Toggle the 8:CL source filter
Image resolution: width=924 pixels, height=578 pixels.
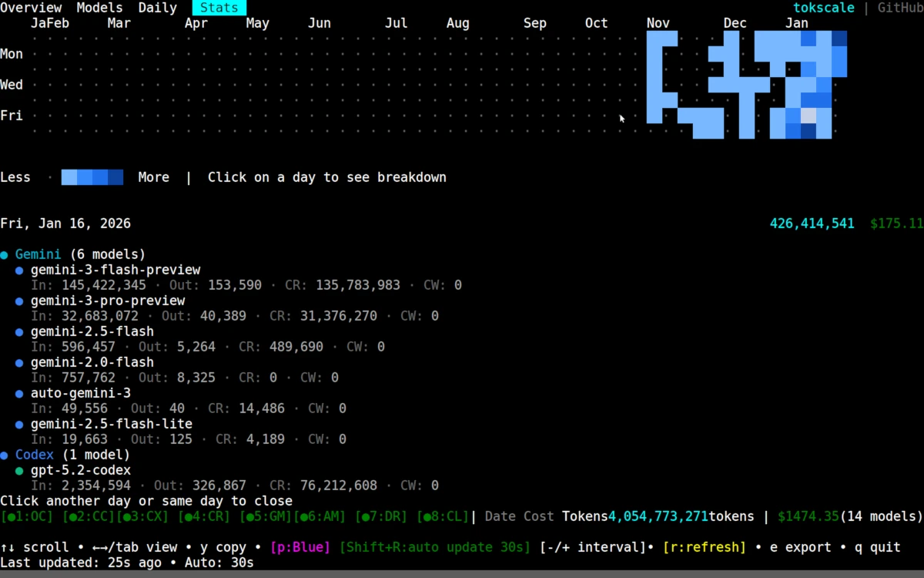(x=443, y=516)
